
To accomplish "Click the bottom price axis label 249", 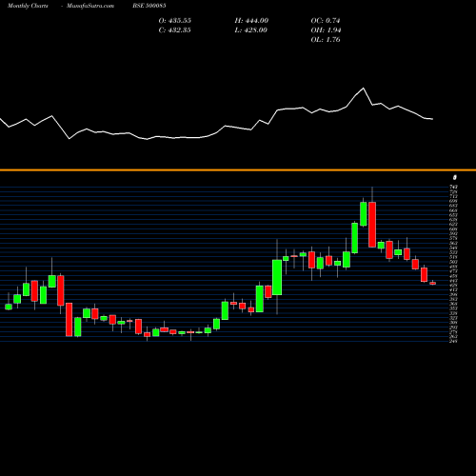I will point(453,342).
